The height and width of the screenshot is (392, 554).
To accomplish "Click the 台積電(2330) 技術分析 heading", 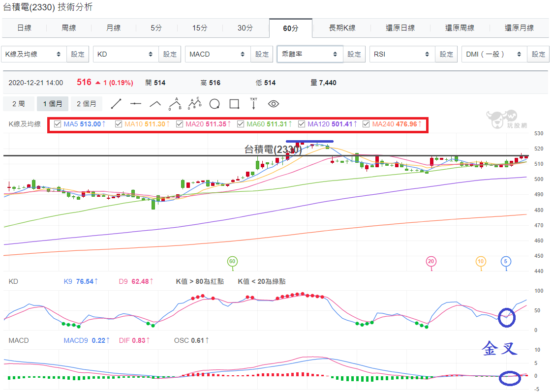I will 48,7.
